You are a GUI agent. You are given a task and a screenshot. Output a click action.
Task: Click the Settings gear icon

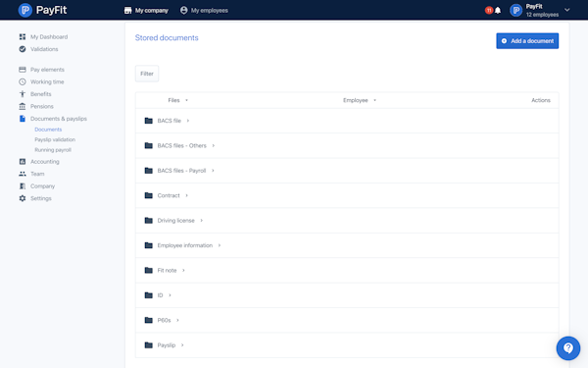pyautogui.click(x=23, y=198)
